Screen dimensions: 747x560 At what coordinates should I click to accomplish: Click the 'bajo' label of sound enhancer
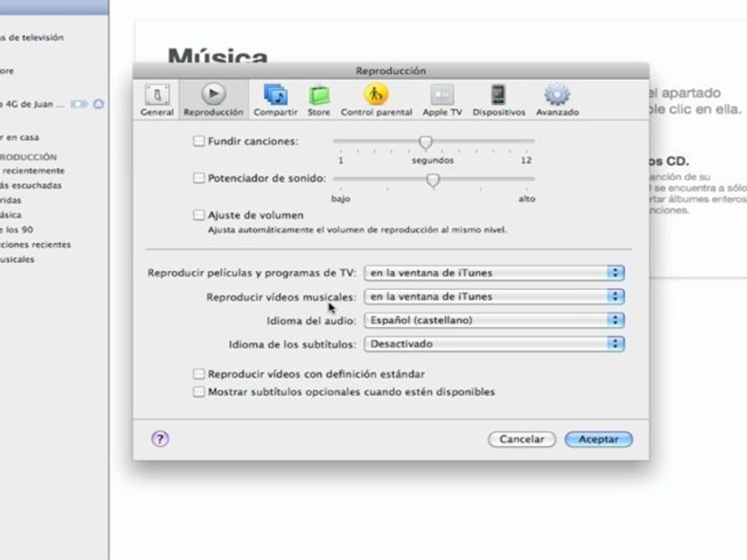(341, 198)
